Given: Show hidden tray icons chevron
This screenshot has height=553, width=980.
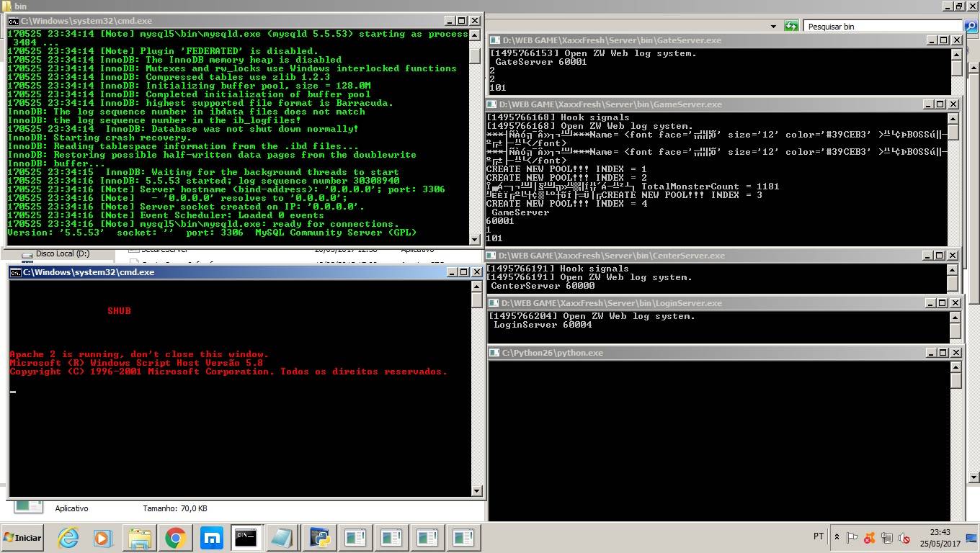Looking at the screenshot, I should click(x=837, y=537).
